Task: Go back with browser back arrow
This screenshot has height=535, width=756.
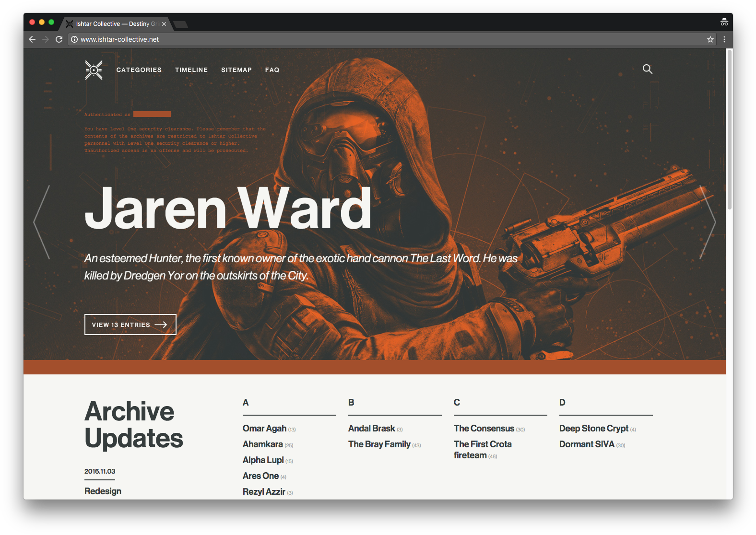Action: 32,39
